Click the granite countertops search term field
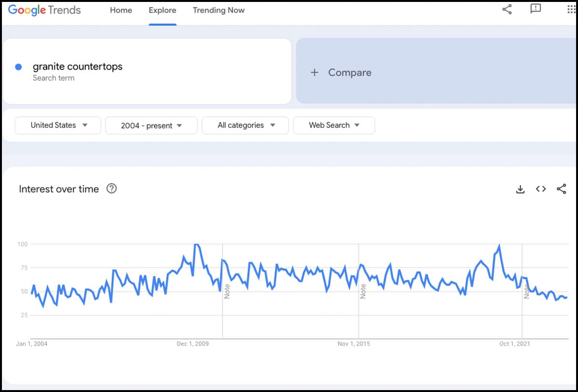578x392 pixels. [x=147, y=71]
